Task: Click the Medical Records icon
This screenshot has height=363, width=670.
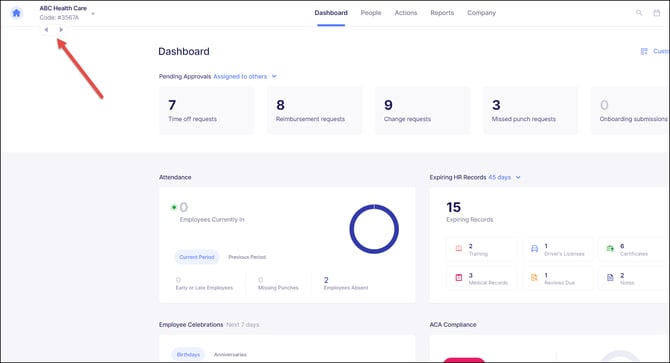Action: point(458,278)
